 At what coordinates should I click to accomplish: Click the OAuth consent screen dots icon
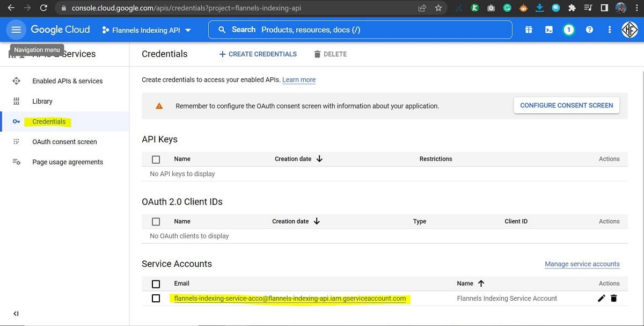(16, 142)
